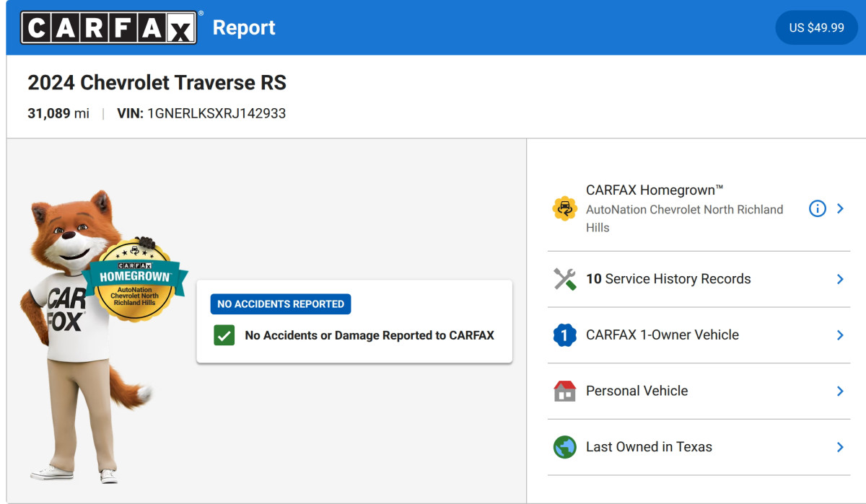The height and width of the screenshot is (504, 866).
Task: Click the globe Last Owned icon
Action: pyautogui.click(x=564, y=447)
